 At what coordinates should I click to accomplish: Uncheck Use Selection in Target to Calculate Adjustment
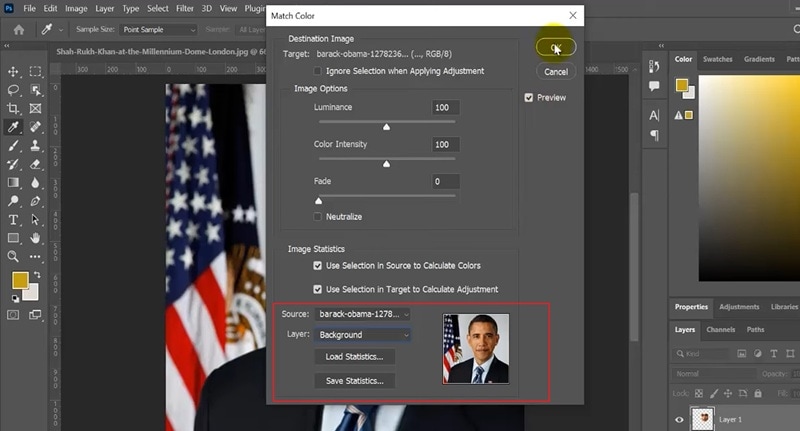click(x=317, y=289)
